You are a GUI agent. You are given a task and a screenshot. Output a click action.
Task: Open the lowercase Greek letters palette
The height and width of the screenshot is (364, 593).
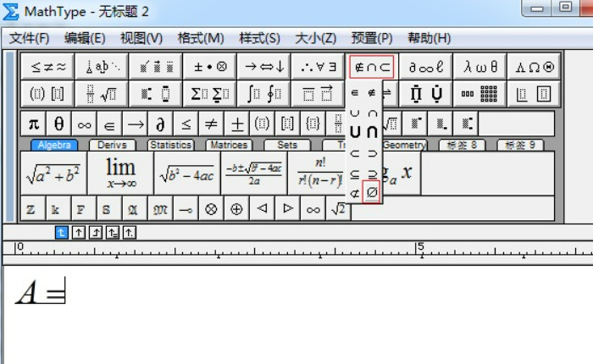480,67
